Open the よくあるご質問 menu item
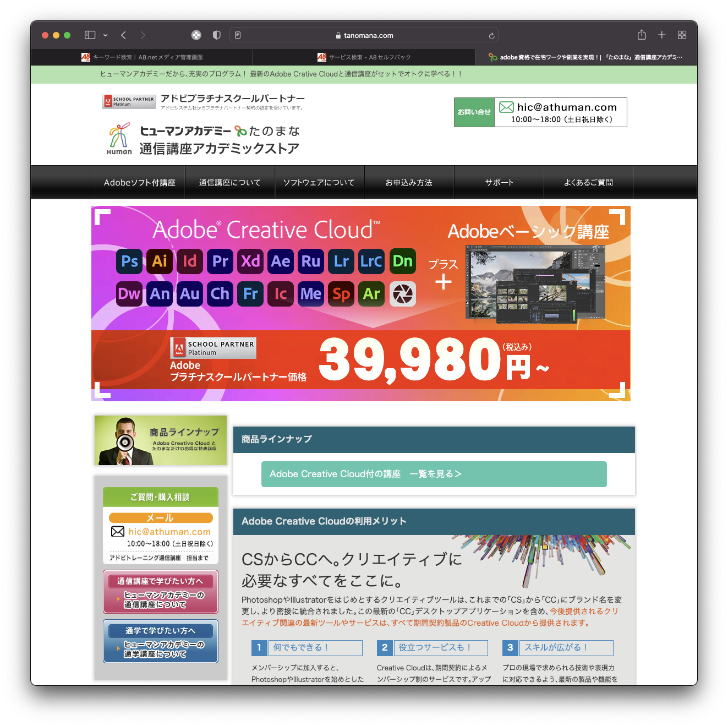 [588, 183]
